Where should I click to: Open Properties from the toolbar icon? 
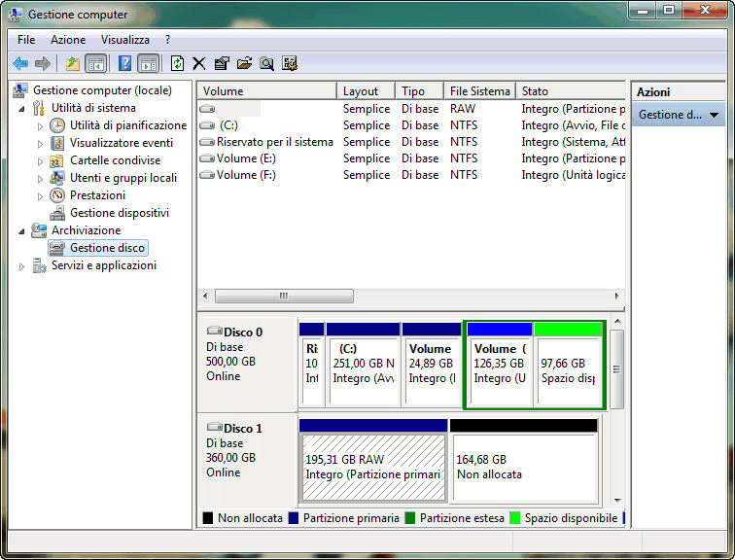(x=222, y=63)
